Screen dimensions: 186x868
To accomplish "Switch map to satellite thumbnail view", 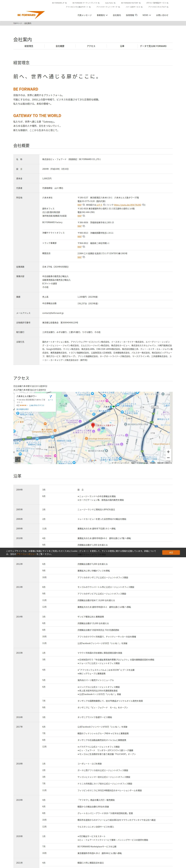I will coord(18,459).
